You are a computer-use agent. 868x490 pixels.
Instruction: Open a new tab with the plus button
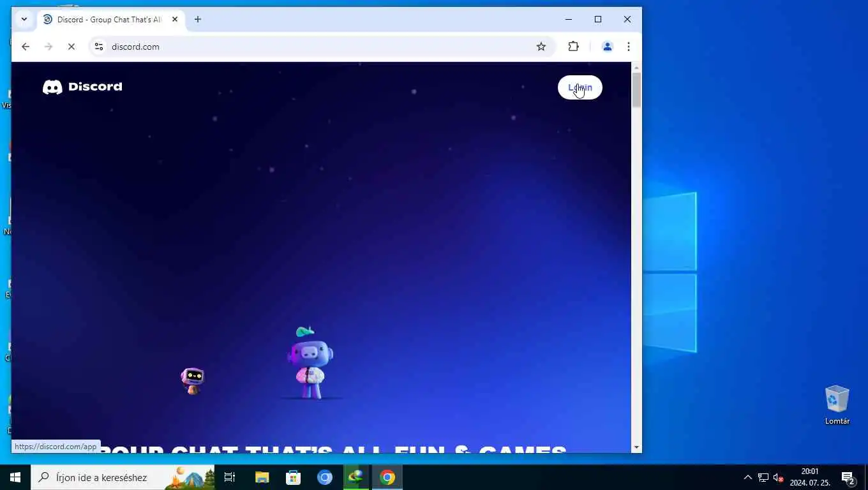pos(198,19)
